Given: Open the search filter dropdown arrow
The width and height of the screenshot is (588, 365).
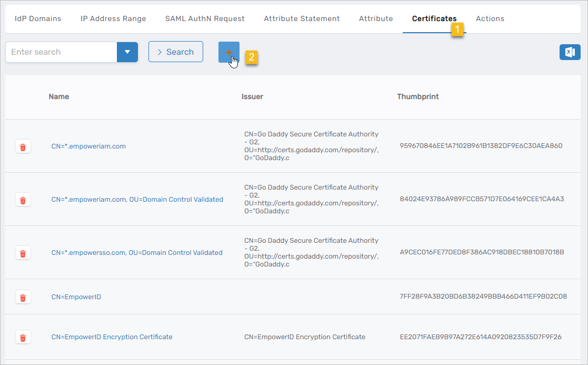Looking at the screenshot, I should click(127, 52).
